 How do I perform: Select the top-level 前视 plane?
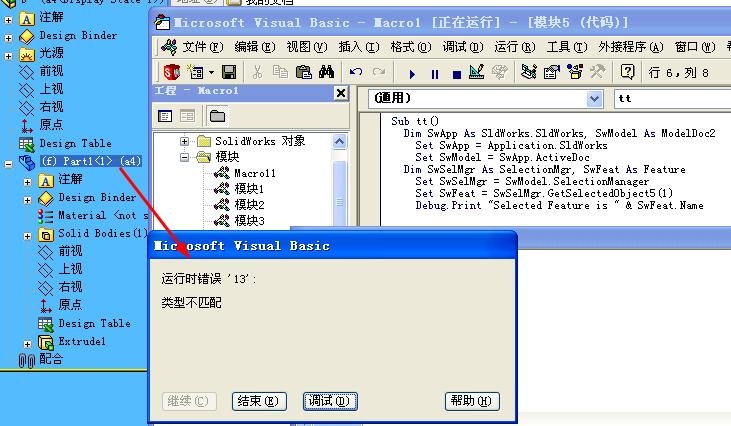point(51,71)
